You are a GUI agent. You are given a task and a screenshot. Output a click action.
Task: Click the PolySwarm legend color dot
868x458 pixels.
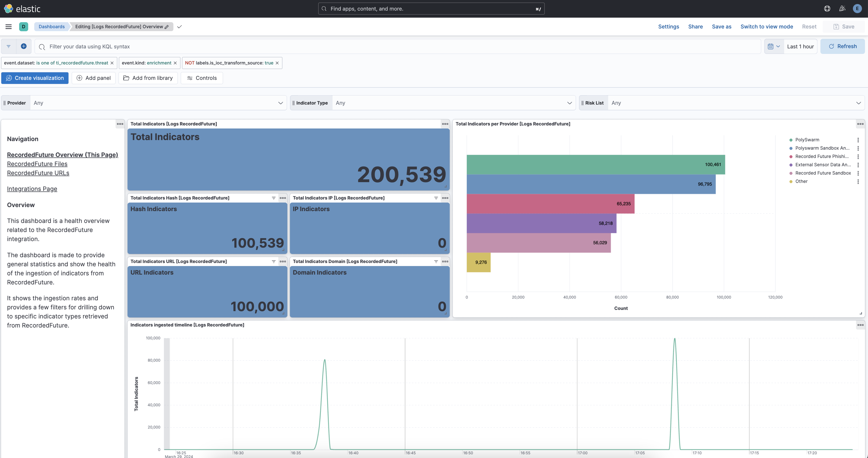(x=791, y=140)
